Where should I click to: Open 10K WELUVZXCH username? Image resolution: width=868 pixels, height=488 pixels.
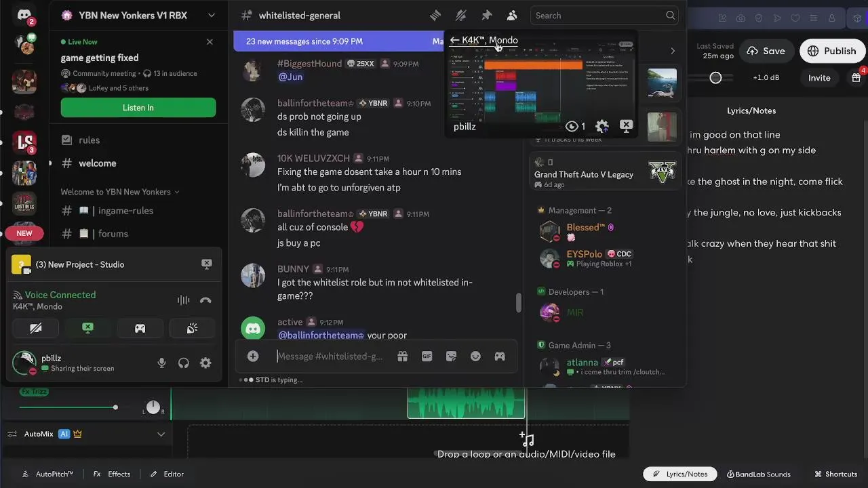pyautogui.click(x=313, y=158)
